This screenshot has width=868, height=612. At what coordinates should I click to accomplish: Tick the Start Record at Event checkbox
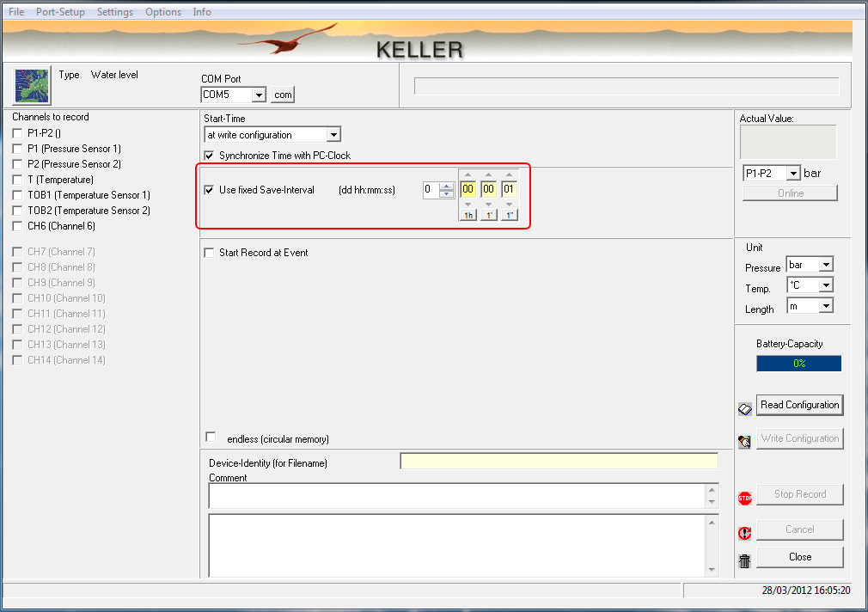pos(209,253)
